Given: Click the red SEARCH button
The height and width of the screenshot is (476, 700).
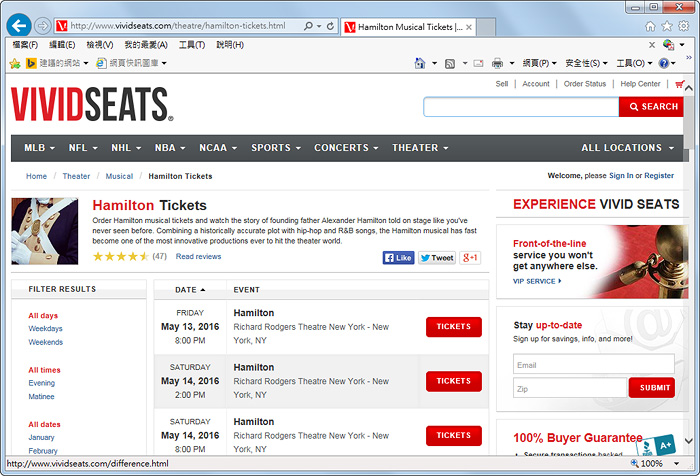Looking at the screenshot, I should coord(651,107).
